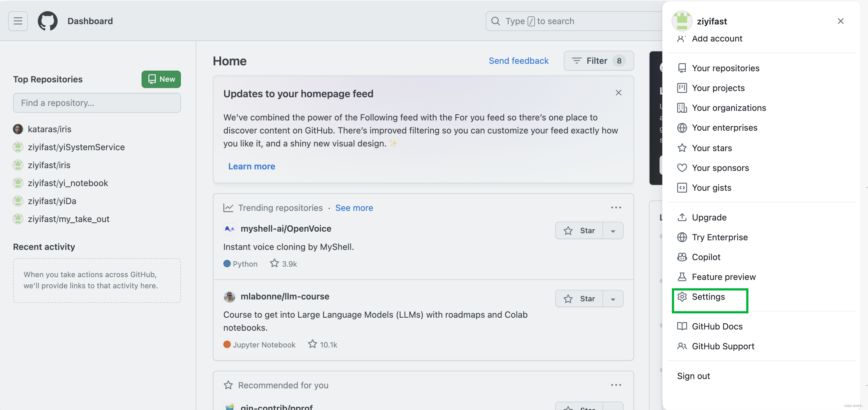
Task: Click the kataras/iris avatar icon
Action: pos(18,129)
